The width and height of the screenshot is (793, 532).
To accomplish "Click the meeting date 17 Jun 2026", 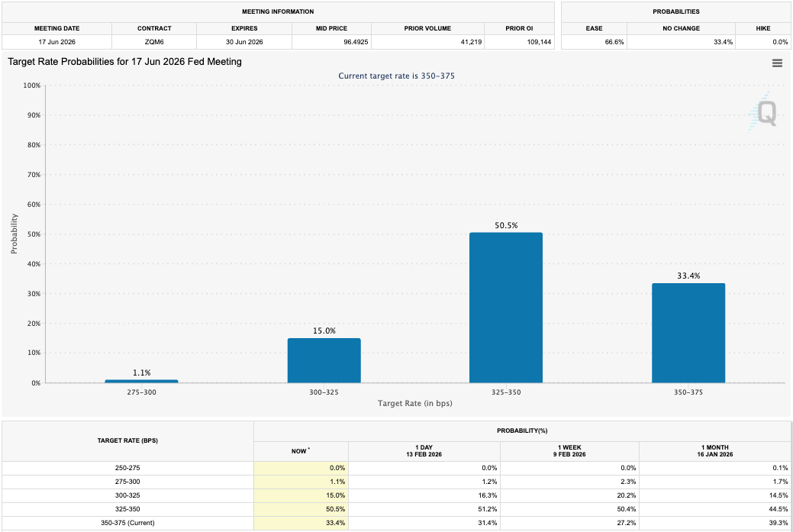I will click(56, 41).
